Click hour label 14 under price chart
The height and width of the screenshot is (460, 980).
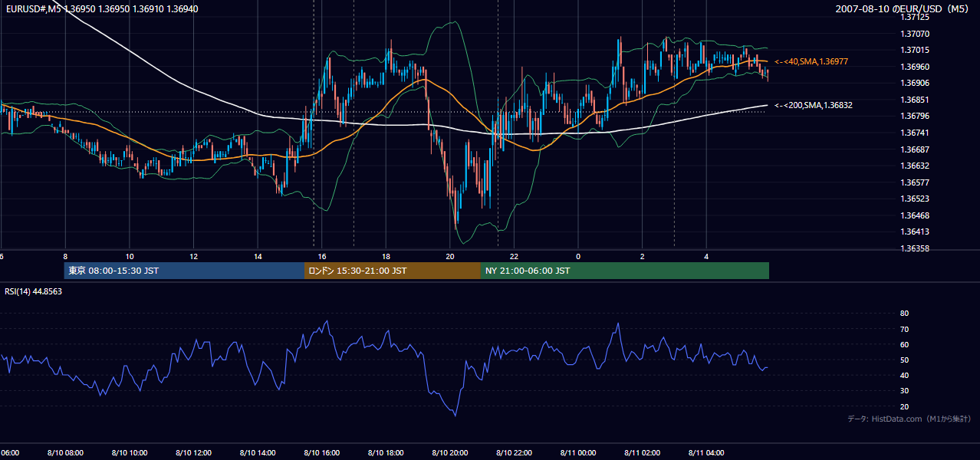(x=258, y=256)
